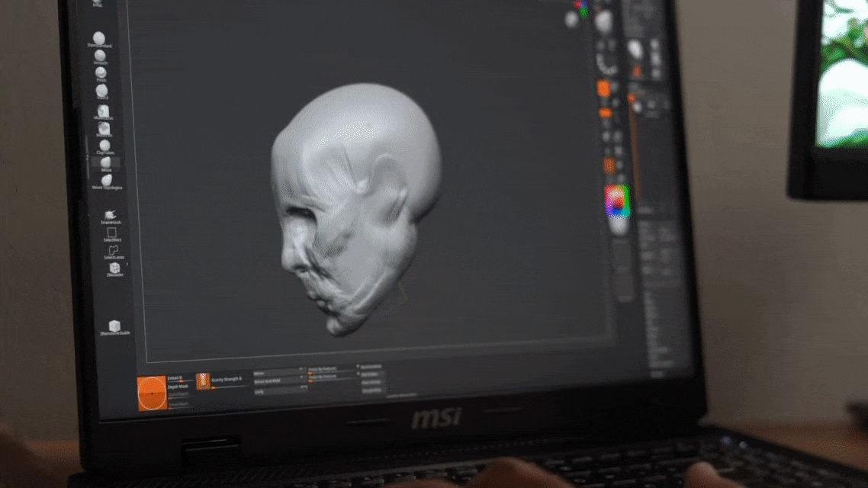Select the SelectRect brush

[x=112, y=234]
